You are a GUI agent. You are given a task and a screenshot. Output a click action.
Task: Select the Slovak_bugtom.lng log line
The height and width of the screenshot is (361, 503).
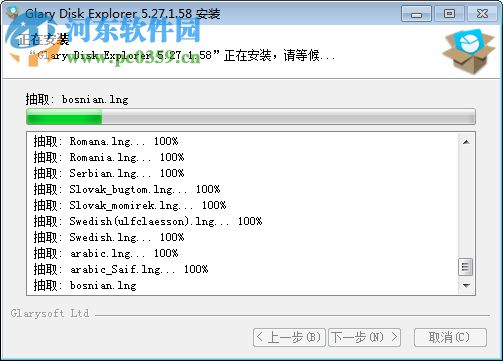(x=127, y=189)
